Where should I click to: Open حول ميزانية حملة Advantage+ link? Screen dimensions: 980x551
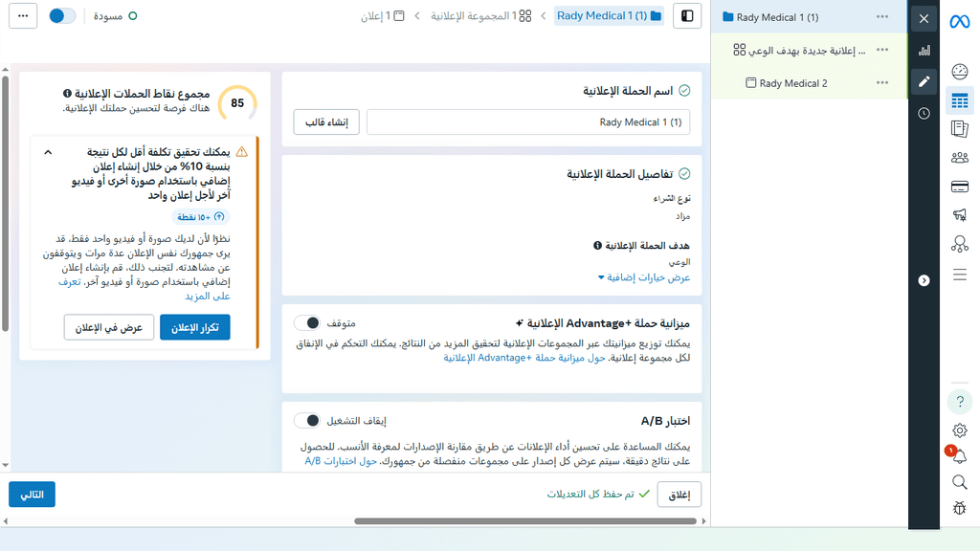[524, 358]
